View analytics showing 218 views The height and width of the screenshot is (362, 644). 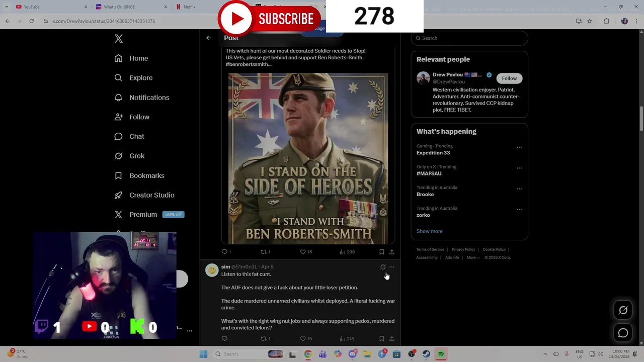[x=347, y=339]
